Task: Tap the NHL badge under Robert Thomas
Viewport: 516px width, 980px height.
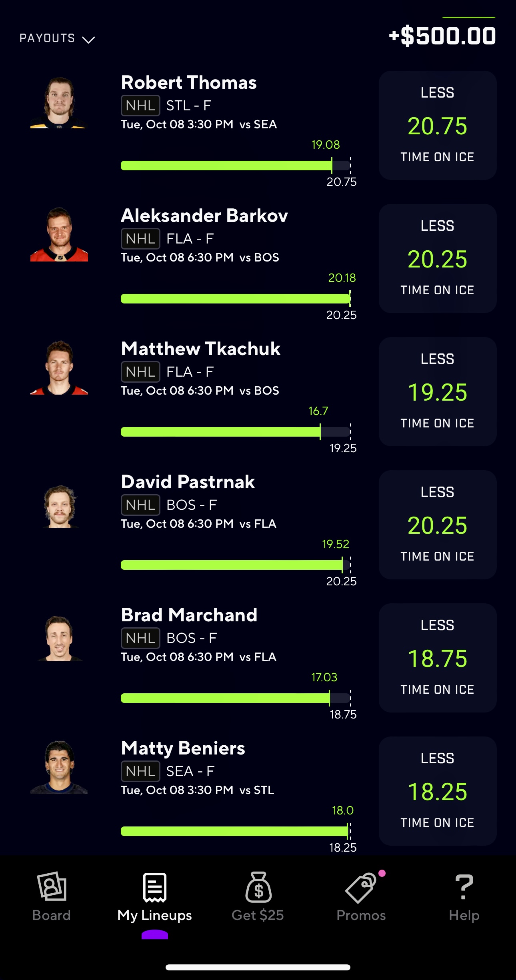Action: (x=140, y=106)
